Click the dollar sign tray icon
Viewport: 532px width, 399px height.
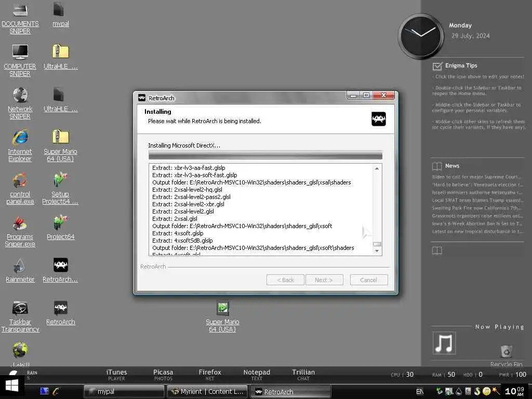click(477, 391)
